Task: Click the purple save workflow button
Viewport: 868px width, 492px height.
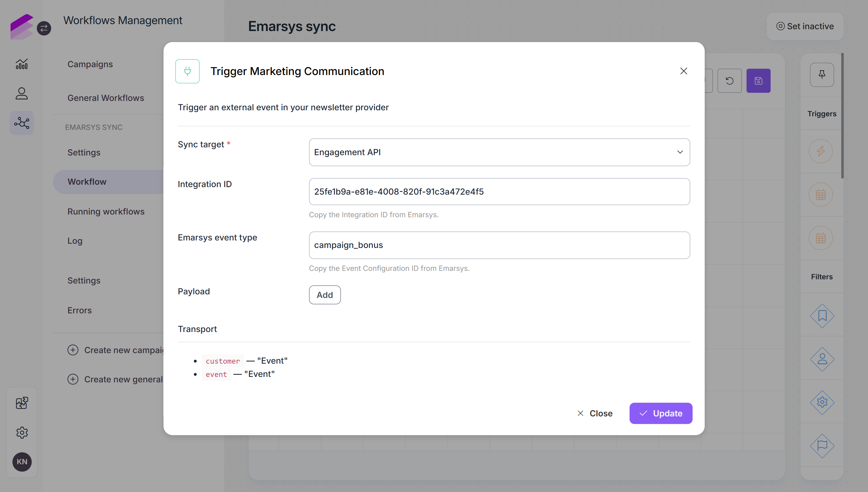Action: pos(758,81)
